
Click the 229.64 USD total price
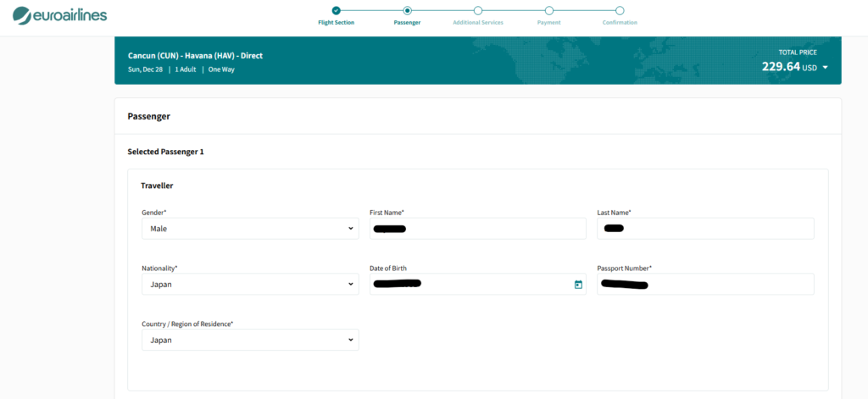tap(788, 67)
